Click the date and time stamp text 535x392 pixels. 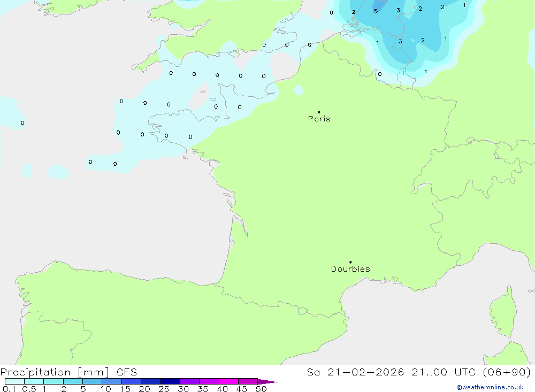tap(419, 372)
